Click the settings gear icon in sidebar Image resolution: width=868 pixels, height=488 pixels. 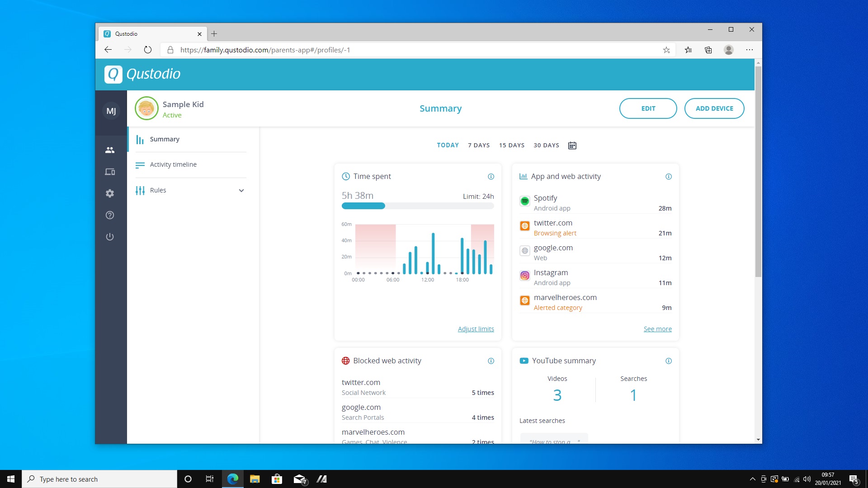click(110, 193)
